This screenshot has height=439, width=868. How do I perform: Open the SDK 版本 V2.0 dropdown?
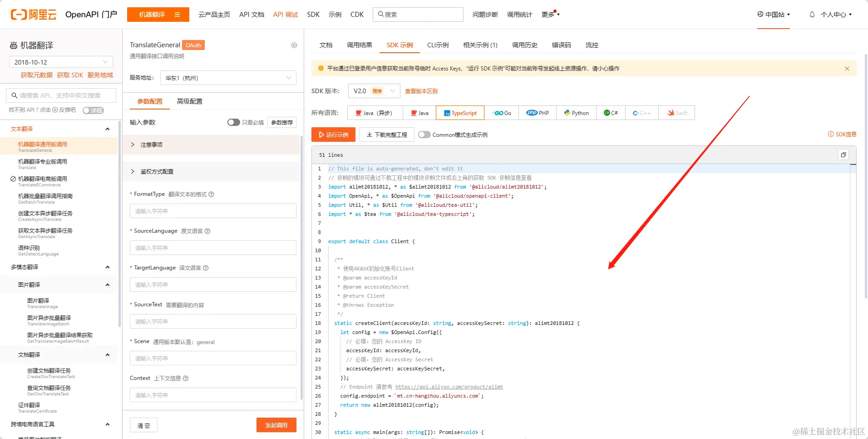(374, 91)
